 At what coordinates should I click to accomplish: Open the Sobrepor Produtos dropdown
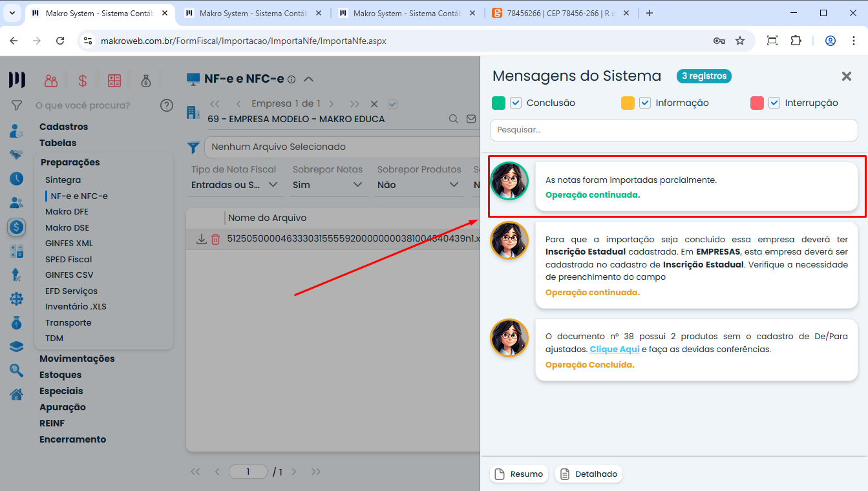(419, 185)
